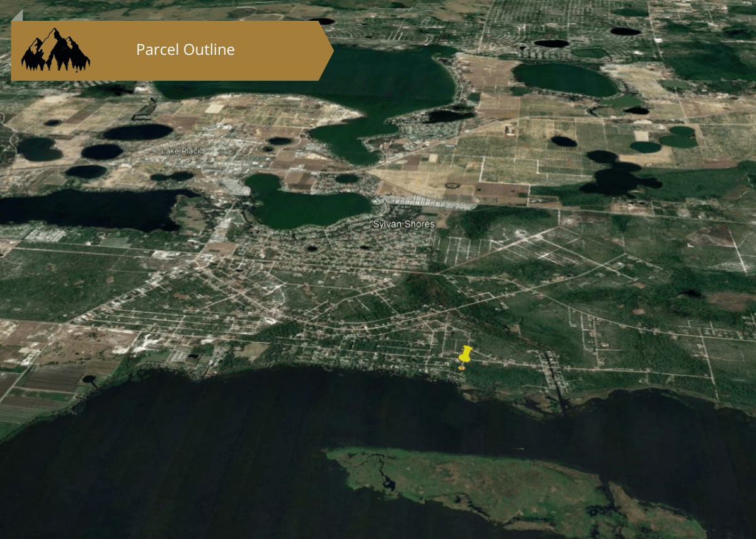756x539 pixels.
Task: Click the "Lake Placid" map label
Action: click(x=182, y=150)
